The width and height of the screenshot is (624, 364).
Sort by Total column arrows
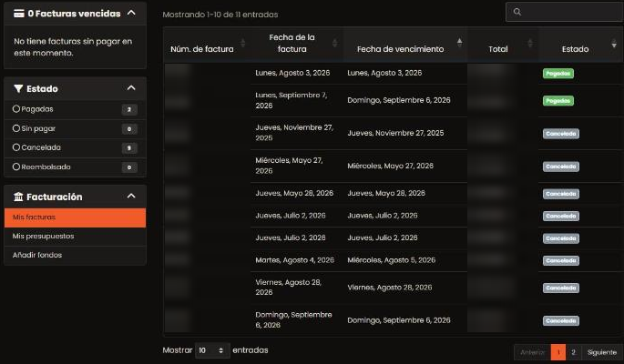pyautogui.click(x=529, y=43)
